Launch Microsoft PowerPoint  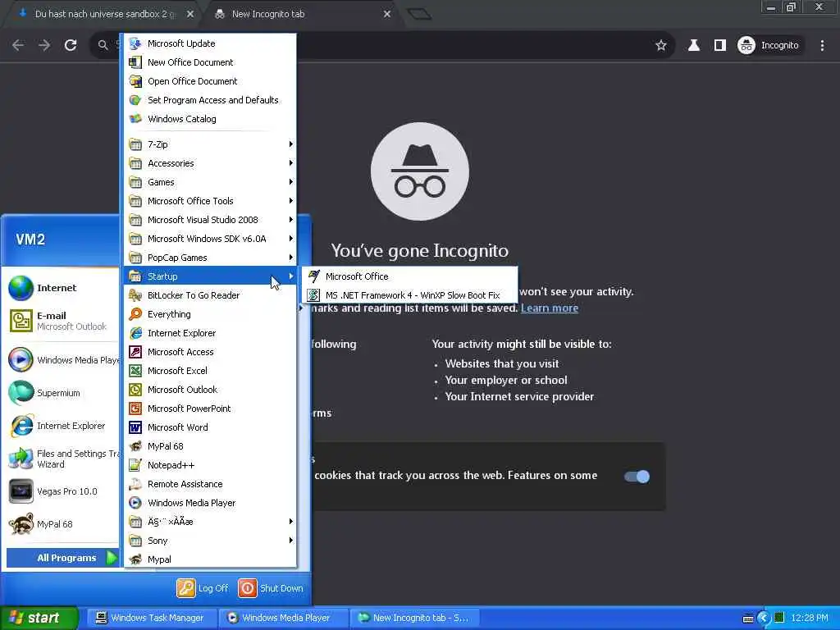pyautogui.click(x=210, y=409)
